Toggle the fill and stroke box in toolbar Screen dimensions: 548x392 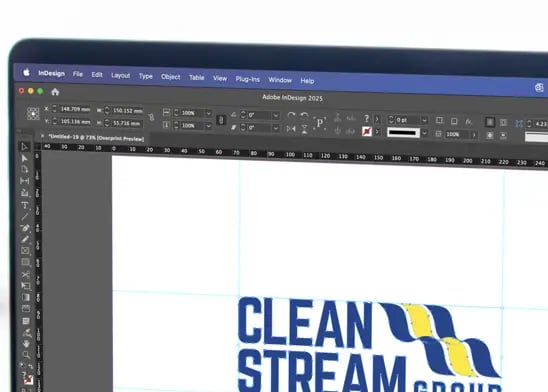pyautogui.click(x=28, y=380)
